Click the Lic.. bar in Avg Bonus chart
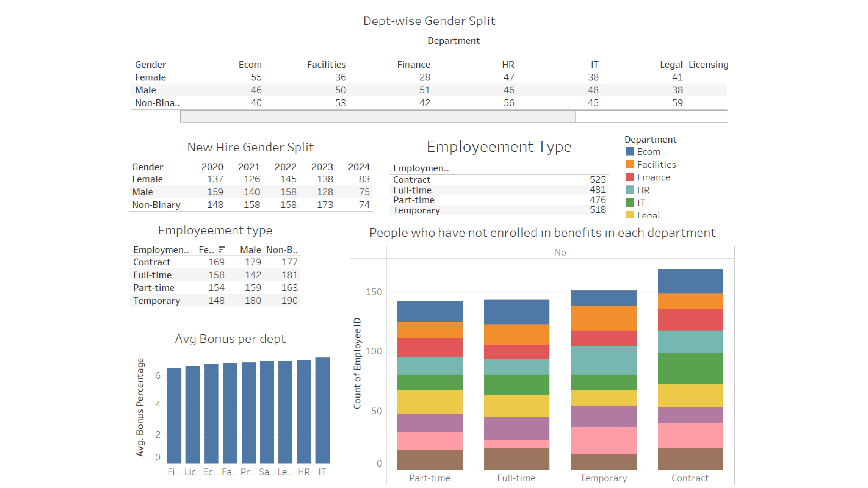 (192, 414)
